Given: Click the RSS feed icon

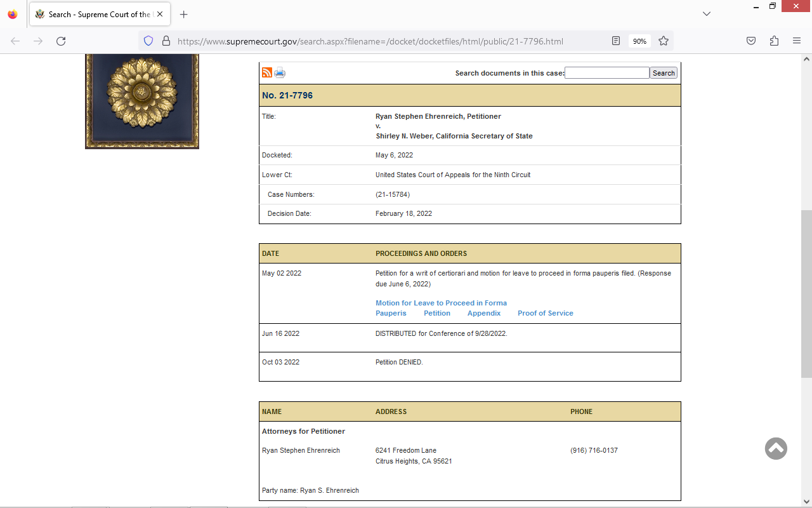Looking at the screenshot, I should click(267, 72).
